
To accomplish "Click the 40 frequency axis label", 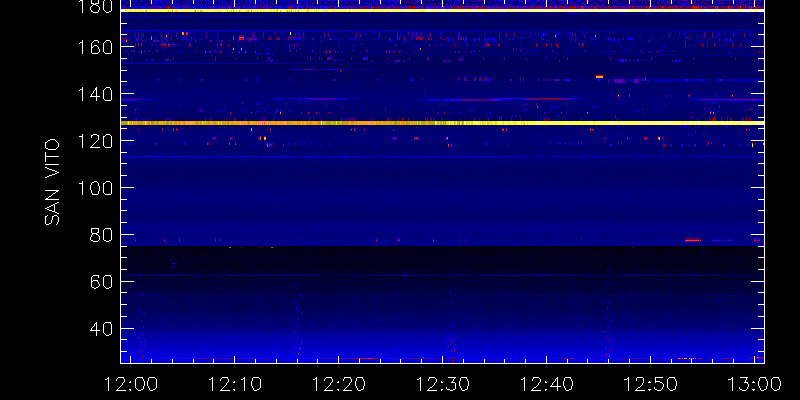I will [101, 329].
